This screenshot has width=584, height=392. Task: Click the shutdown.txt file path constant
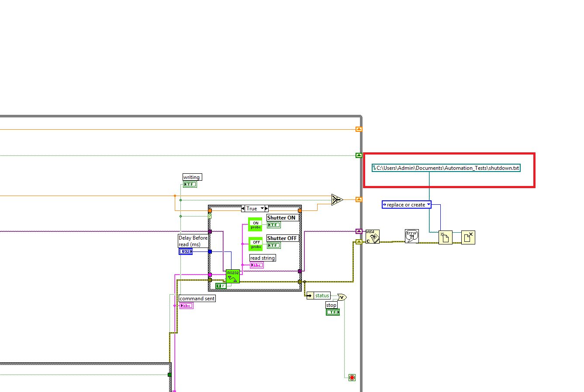446,168
